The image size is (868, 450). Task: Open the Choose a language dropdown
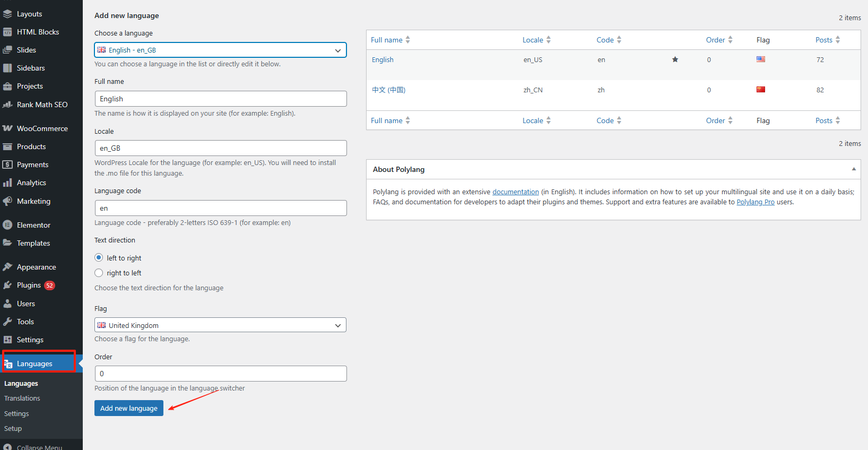(x=220, y=50)
